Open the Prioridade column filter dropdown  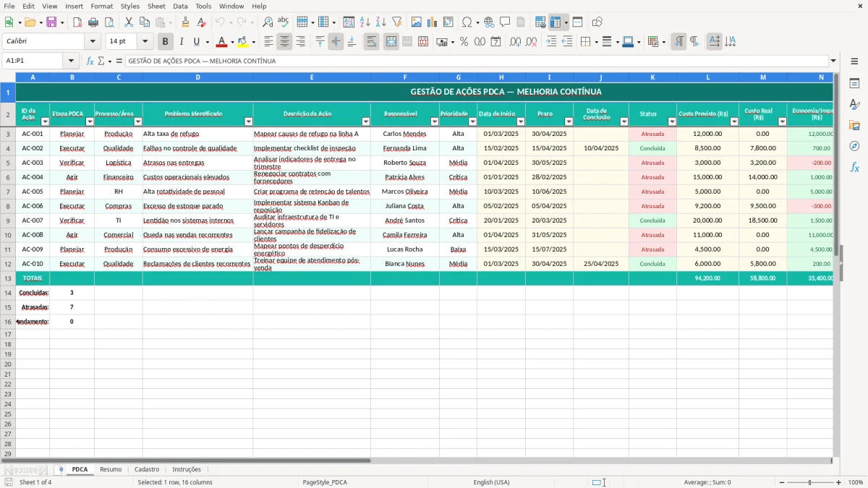click(472, 121)
